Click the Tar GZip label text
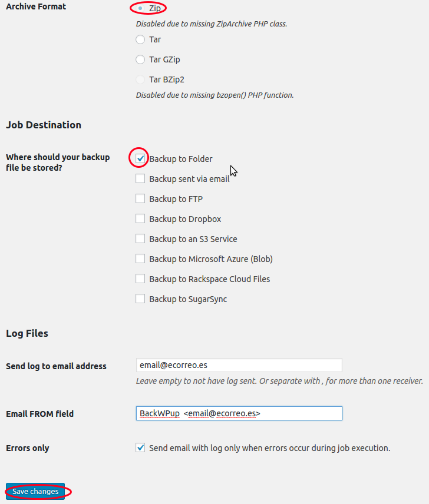 click(x=164, y=60)
